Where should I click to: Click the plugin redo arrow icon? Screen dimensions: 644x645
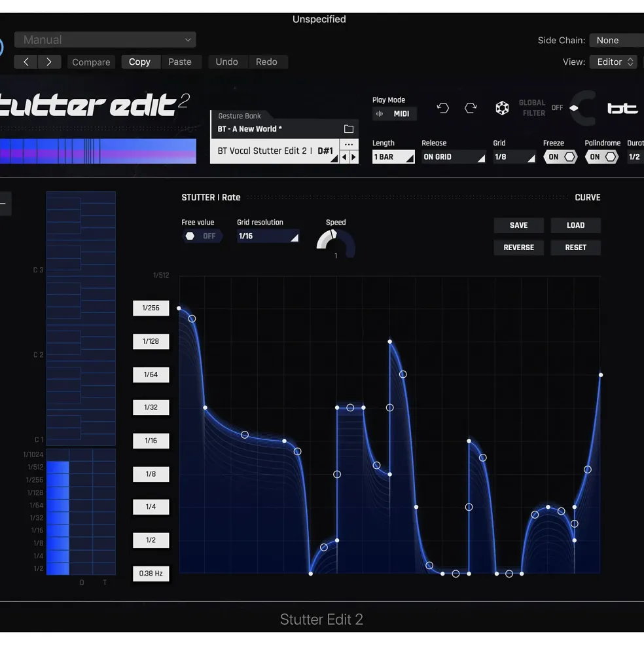[471, 108]
